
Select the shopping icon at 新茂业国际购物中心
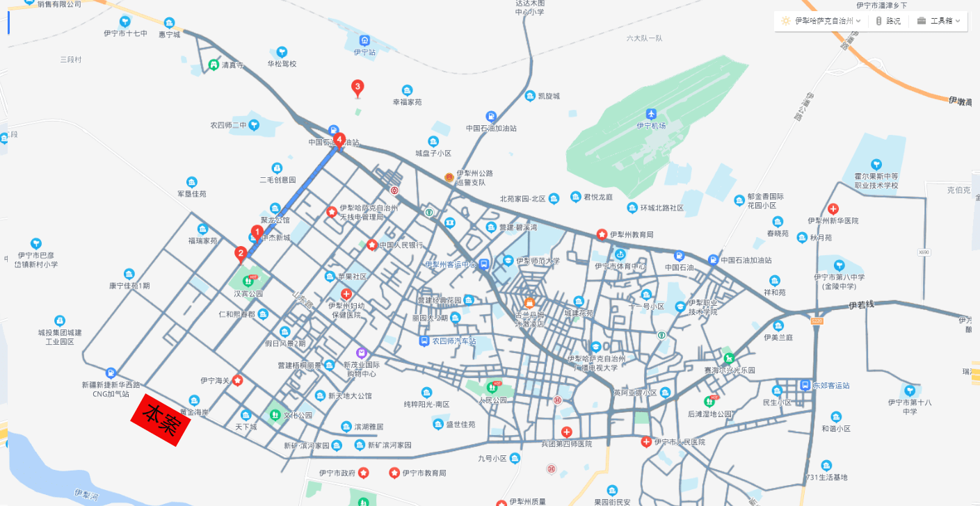pyautogui.click(x=361, y=353)
